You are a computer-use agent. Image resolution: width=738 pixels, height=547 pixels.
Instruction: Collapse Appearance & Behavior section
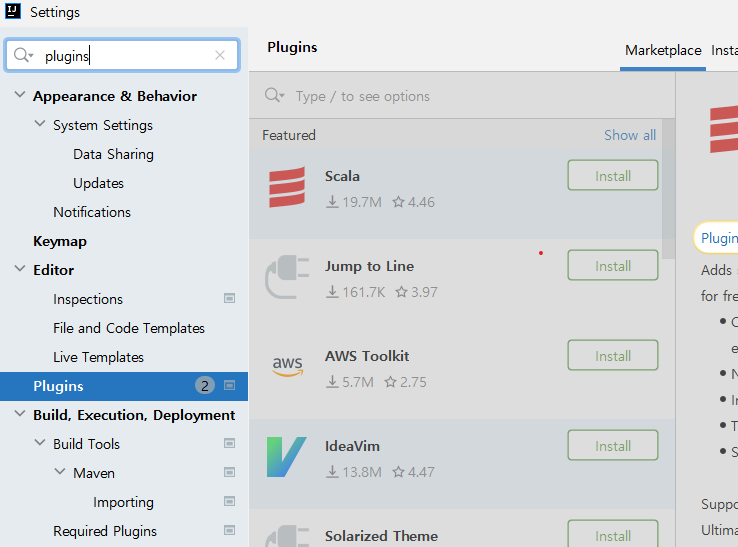click(x=20, y=95)
